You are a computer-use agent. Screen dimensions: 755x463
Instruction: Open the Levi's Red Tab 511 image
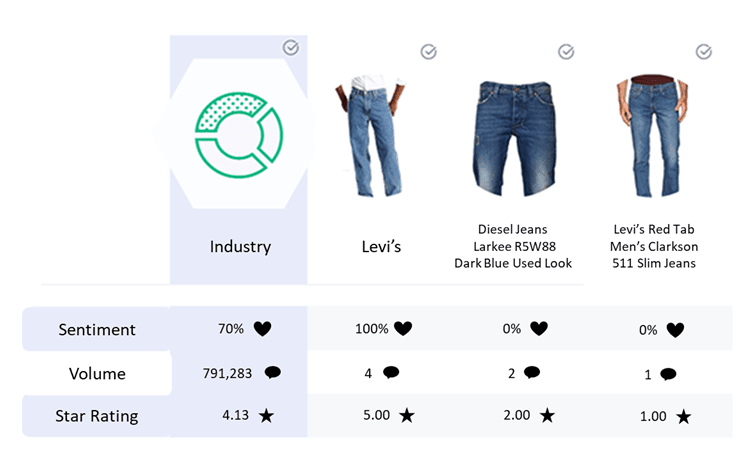pyautogui.click(x=652, y=135)
